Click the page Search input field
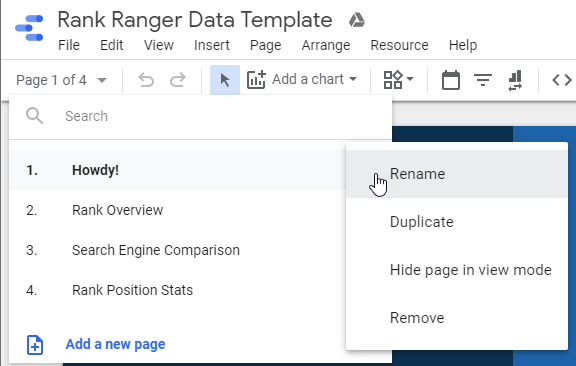The height and width of the screenshot is (366, 576). 200,116
